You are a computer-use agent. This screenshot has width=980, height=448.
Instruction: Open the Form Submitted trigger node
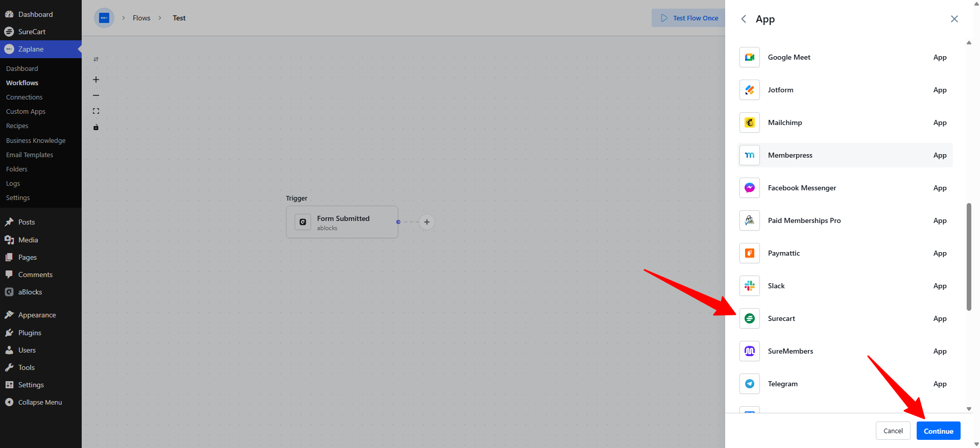[342, 222]
